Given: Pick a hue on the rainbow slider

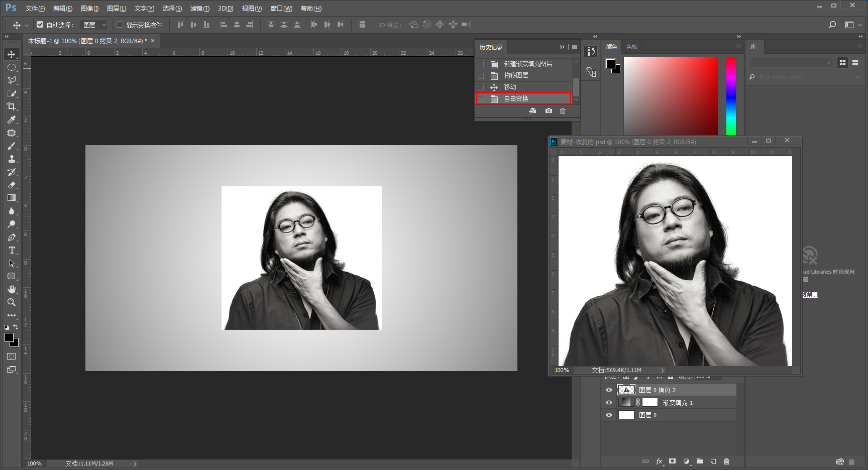Looking at the screenshot, I should [x=731, y=96].
